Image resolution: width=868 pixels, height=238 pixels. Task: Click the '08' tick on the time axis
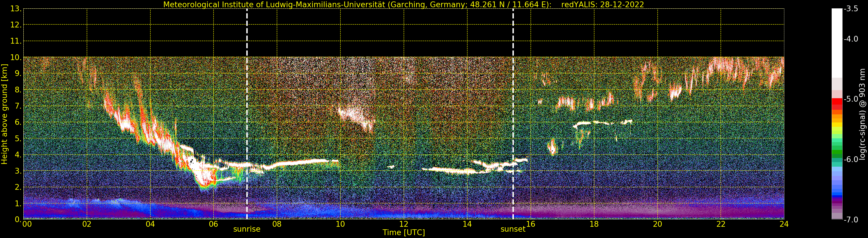click(x=277, y=224)
